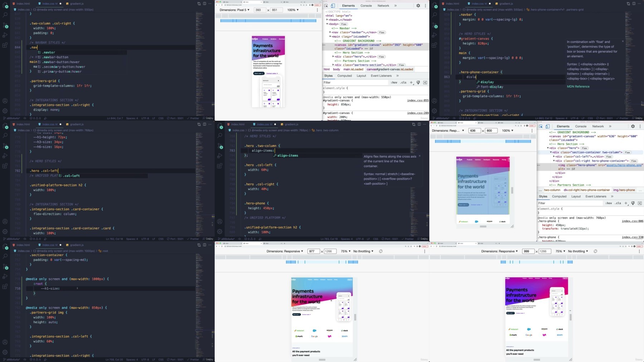Open Computed tab in gradient-canvas DevTools
644x362 pixels.
(x=345, y=76)
